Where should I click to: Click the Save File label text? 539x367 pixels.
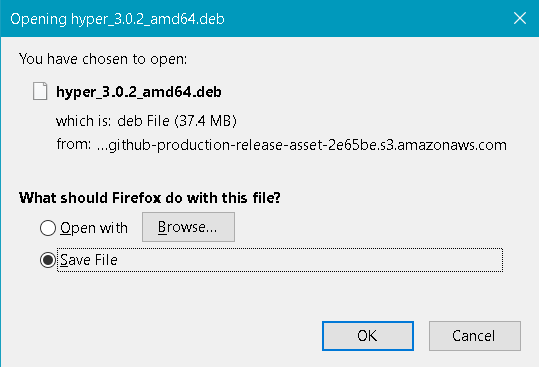pyautogui.click(x=89, y=260)
